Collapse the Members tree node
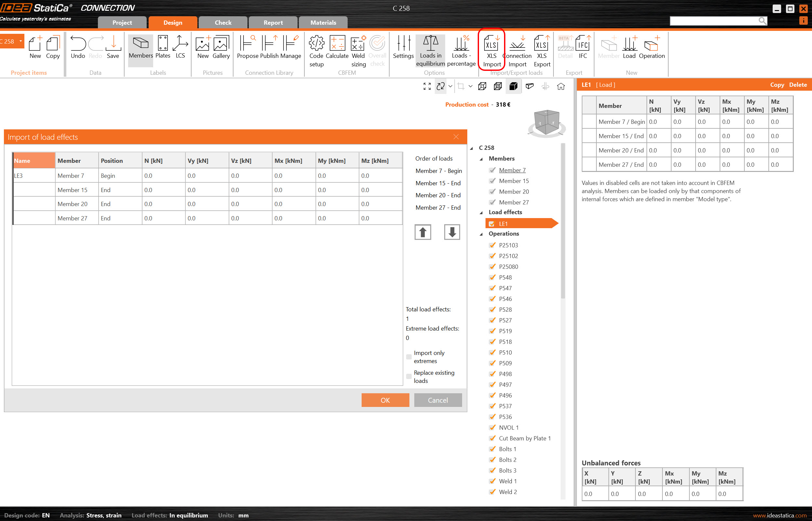Image resolution: width=812 pixels, height=521 pixels. click(x=481, y=159)
